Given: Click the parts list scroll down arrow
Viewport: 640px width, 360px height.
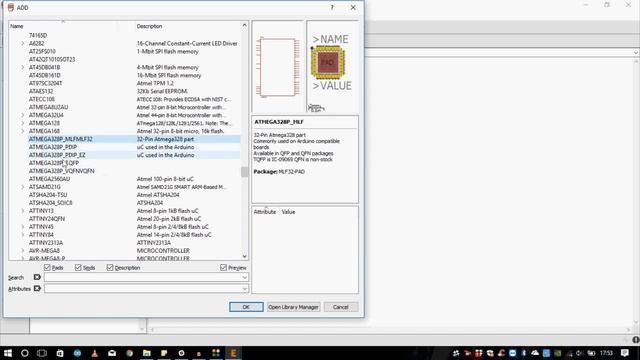Looking at the screenshot, I should (x=244, y=256).
